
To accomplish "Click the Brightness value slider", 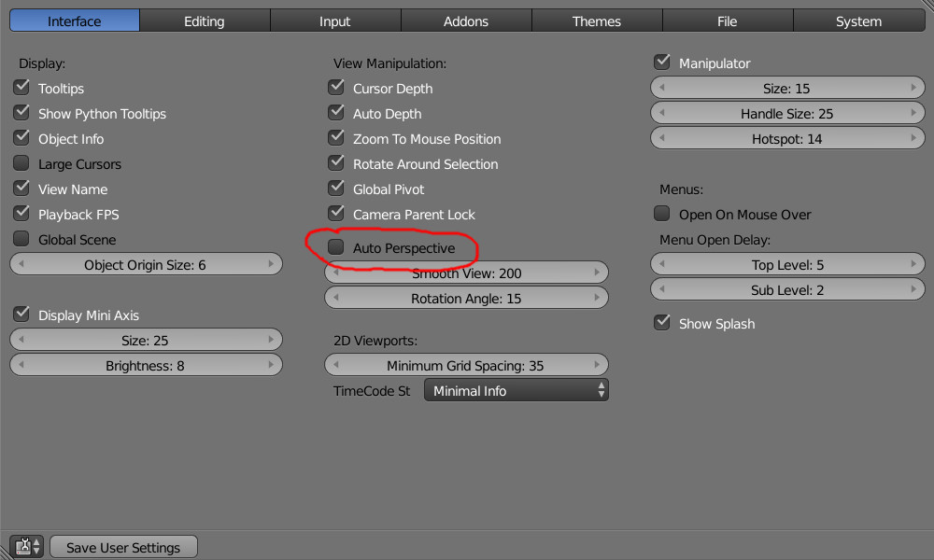I will click(145, 366).
